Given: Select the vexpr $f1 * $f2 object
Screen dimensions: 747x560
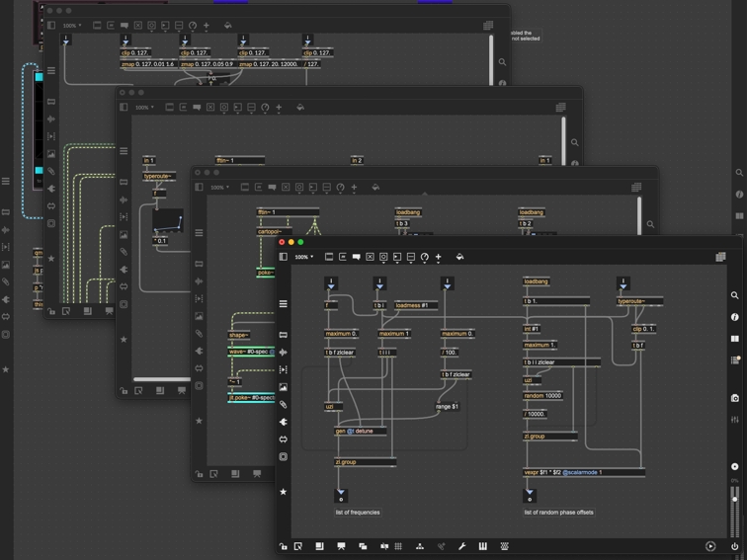Looking at the screenshot, I should click(x=584, y=472).
